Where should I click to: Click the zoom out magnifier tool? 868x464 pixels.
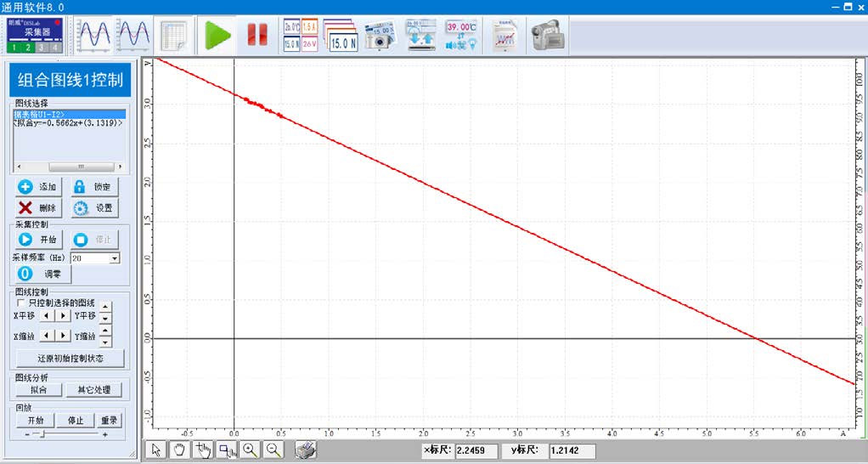[x=273, y=450]
